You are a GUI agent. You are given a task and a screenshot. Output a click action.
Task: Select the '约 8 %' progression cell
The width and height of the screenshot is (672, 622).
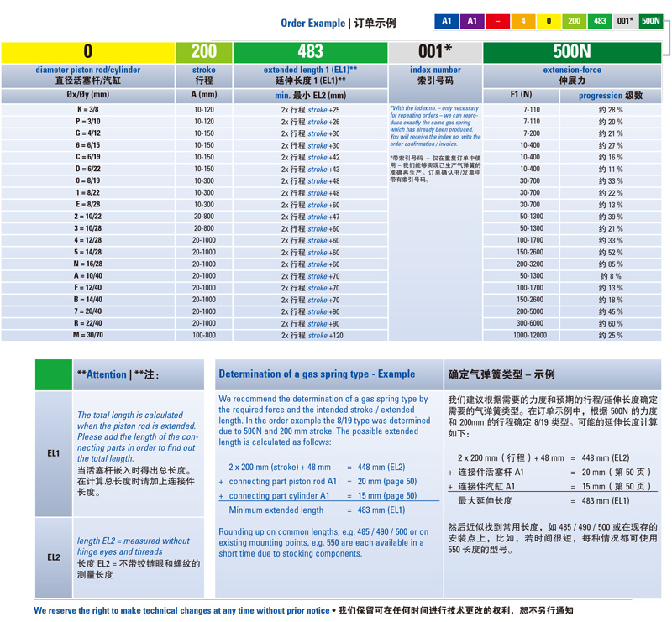(611, 276)
